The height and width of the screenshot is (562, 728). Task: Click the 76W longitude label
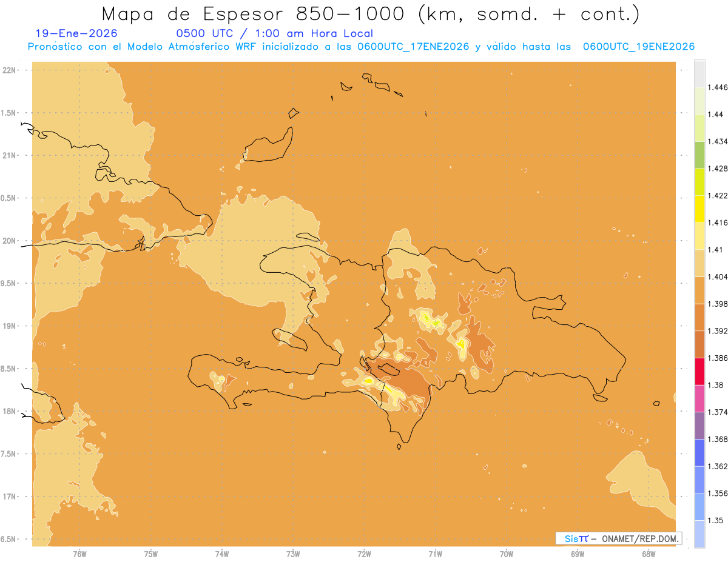pos(79,554)
